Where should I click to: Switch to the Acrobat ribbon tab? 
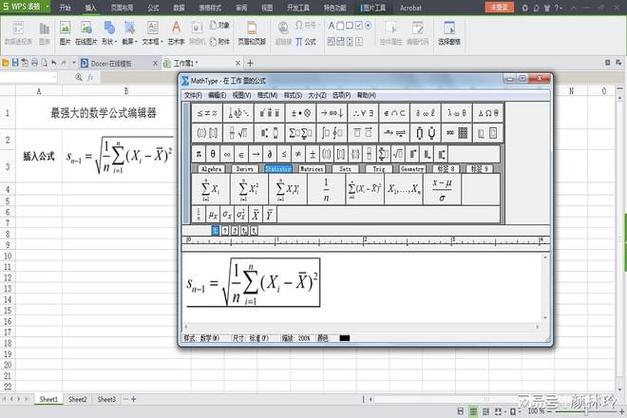click(x=410, y=8)
